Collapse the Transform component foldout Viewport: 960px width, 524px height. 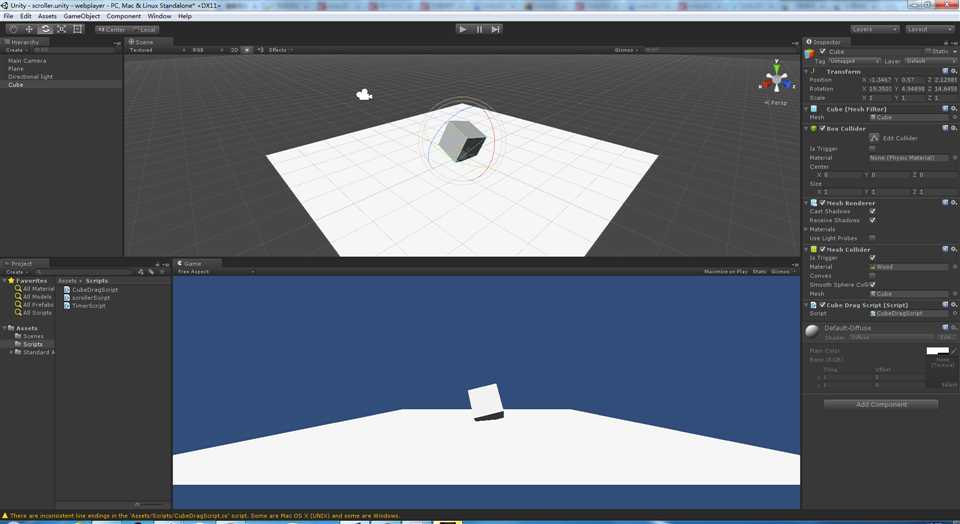[x=806, y=71]
